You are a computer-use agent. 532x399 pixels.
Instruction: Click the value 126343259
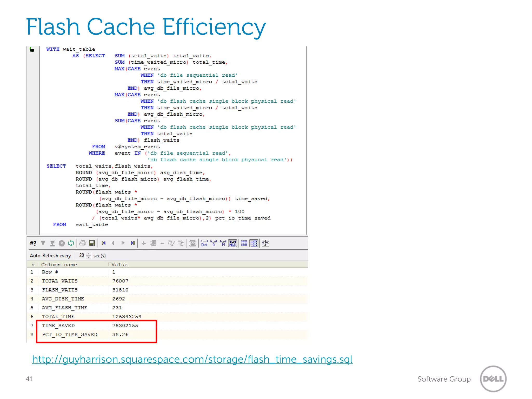tap(127, 316)
